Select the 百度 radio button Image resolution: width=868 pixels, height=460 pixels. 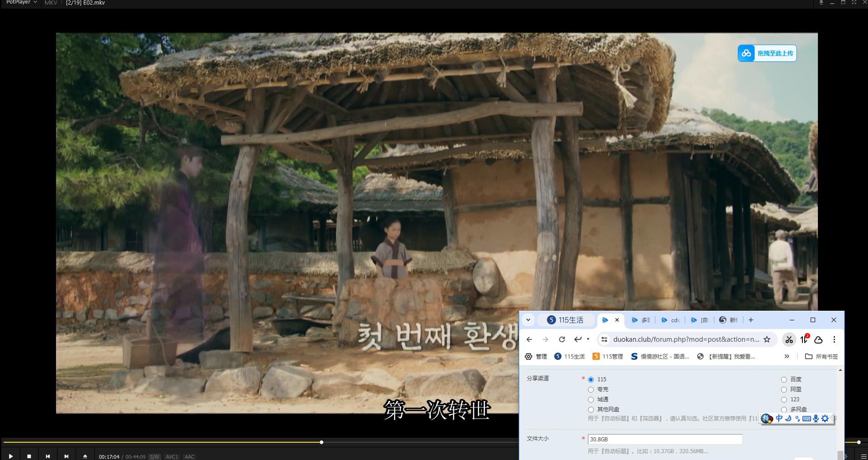pos(784,379)
